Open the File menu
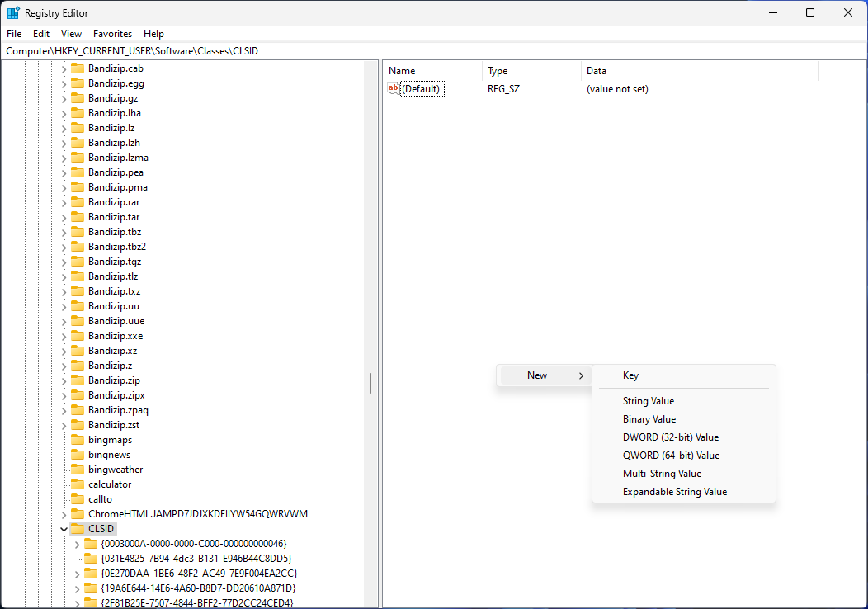This screenshot has height=609, width=868. click(x=14, y=34)
